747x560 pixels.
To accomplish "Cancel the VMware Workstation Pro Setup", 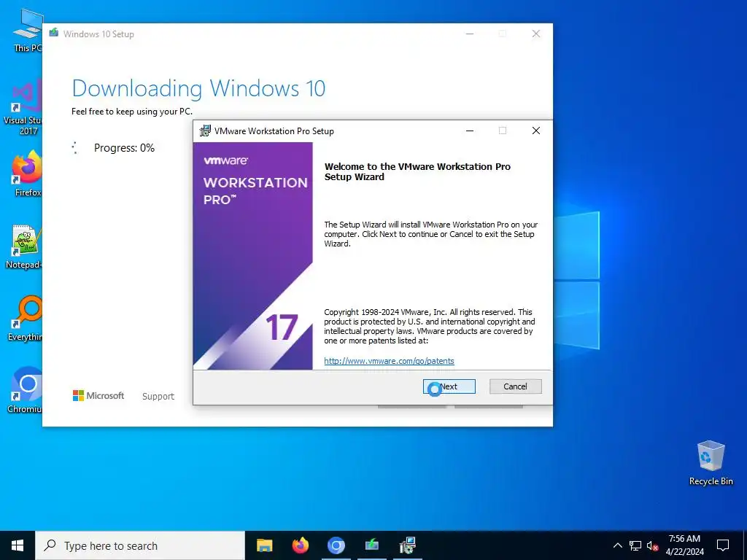I will click(x=516, y=386).
